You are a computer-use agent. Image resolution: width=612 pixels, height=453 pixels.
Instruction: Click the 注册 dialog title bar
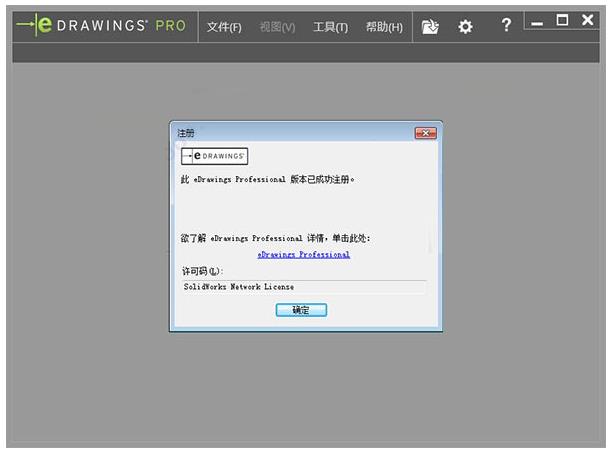coord(290,133)
